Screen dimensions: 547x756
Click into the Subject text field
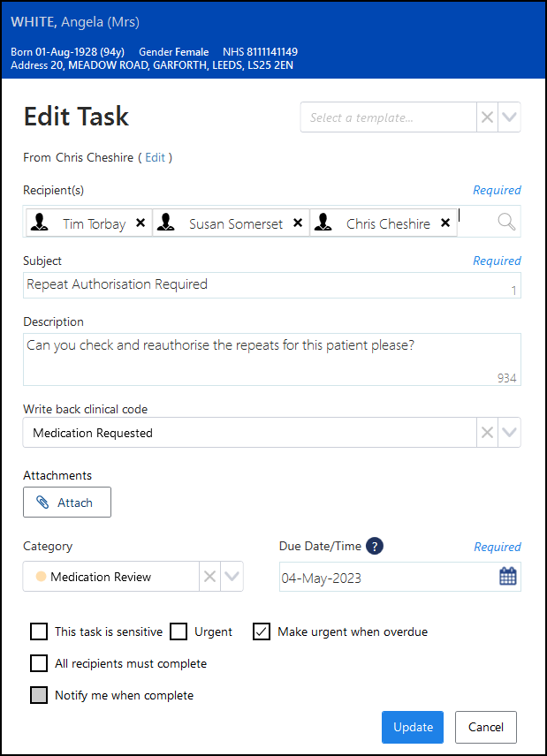click(x=265, y=284)
